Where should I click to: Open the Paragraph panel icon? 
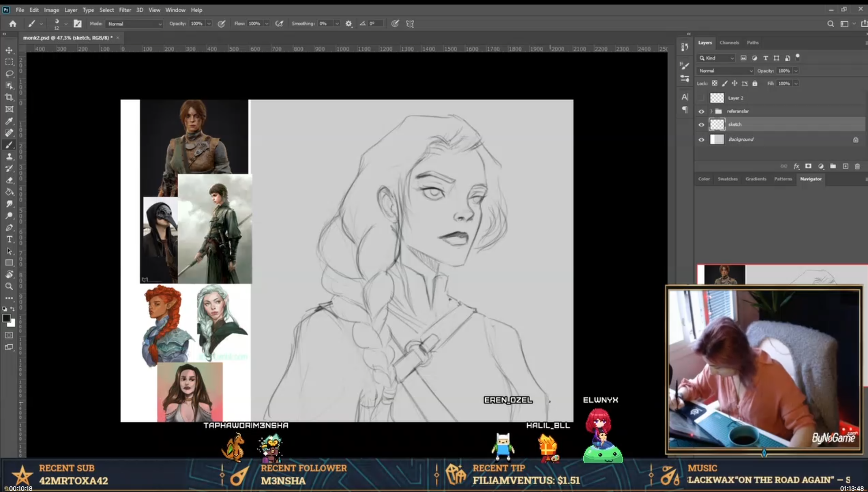point(685,109)
